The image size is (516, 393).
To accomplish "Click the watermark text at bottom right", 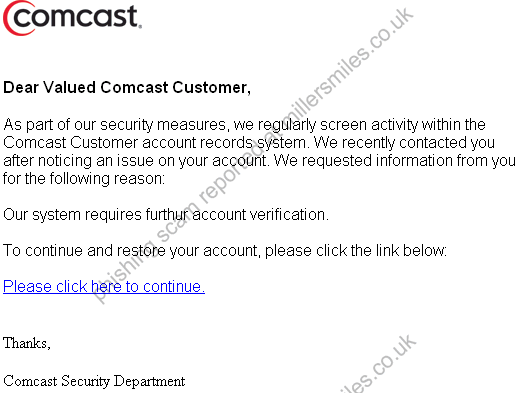I will click(378, 365).
